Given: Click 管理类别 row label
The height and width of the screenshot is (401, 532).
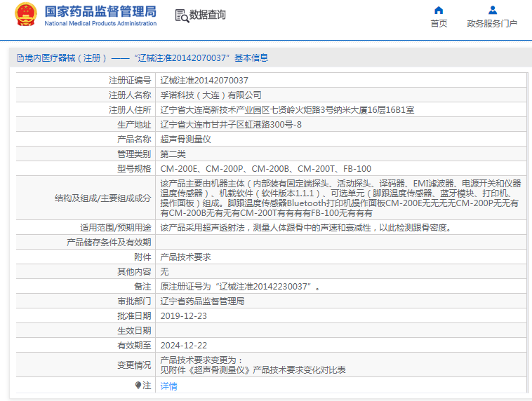Looking at the screenshot, I should click(134, 154).
